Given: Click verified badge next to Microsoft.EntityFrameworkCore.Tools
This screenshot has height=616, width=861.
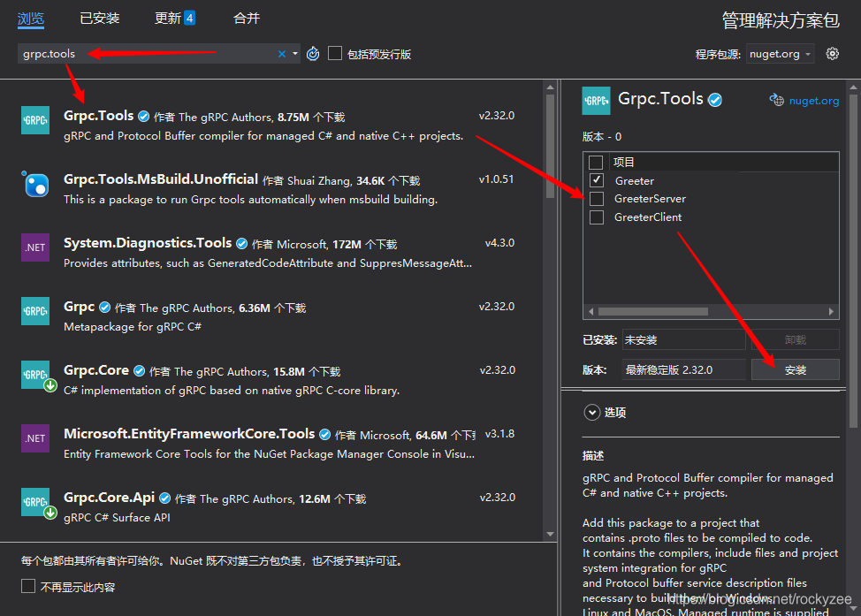Looking at the screenshot, I should (x=325, y=434).
